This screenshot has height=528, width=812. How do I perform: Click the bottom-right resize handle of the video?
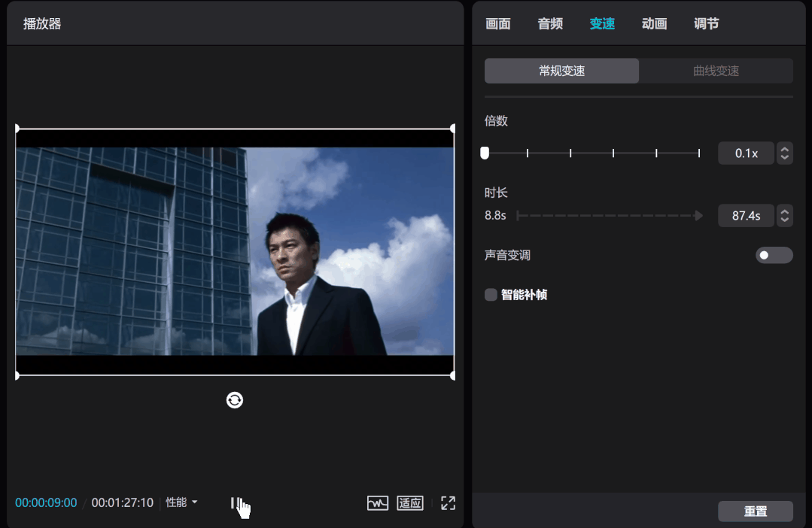click(453, 376)
